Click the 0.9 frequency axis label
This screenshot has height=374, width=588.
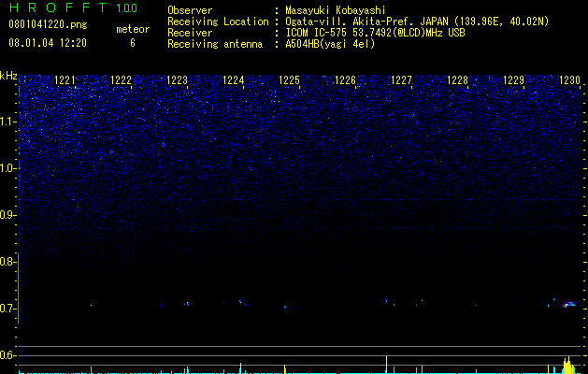(x=8, y=215)
